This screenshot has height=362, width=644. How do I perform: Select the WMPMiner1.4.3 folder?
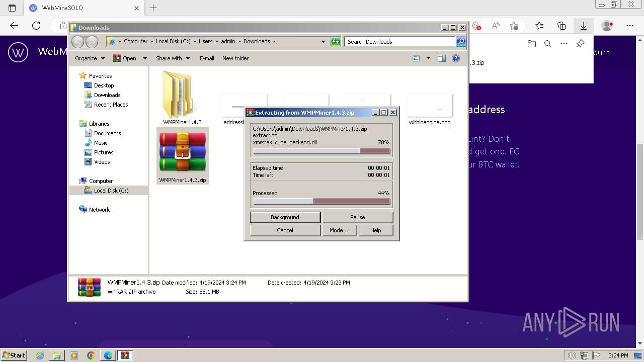(182, 98)
